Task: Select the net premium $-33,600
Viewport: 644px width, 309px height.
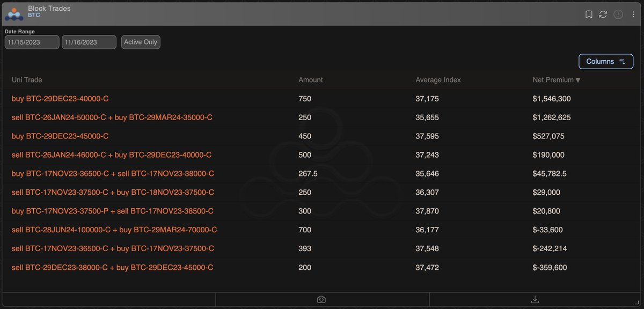Action: click(547, 230)
